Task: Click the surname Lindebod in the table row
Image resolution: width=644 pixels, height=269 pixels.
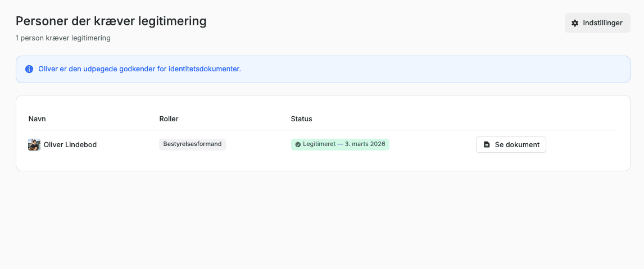Action: 81,144
